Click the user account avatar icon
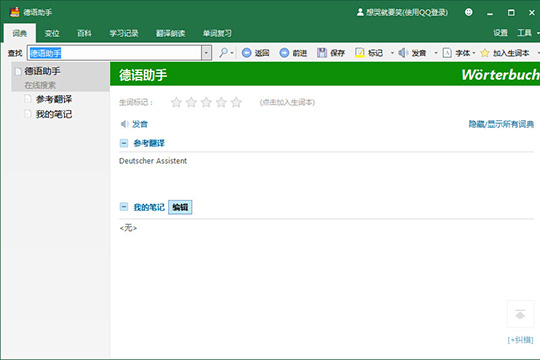540x360 pixels. coord(360,12)
